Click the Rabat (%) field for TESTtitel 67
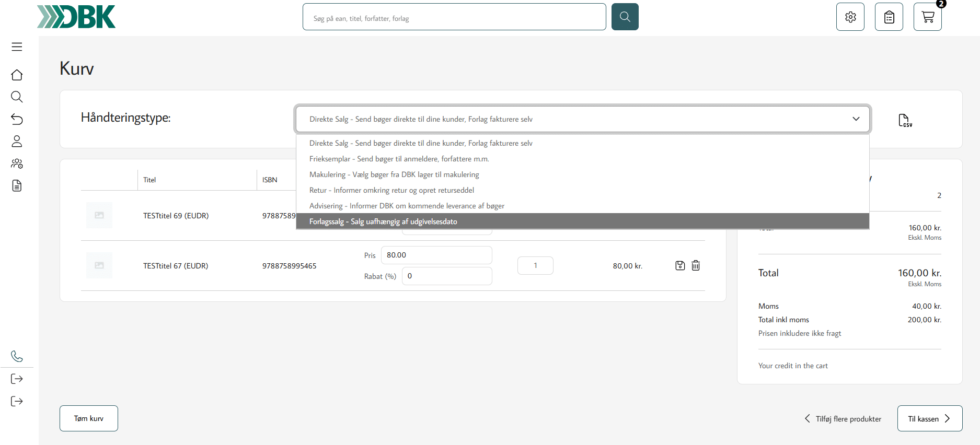 (x=447, y=276)
